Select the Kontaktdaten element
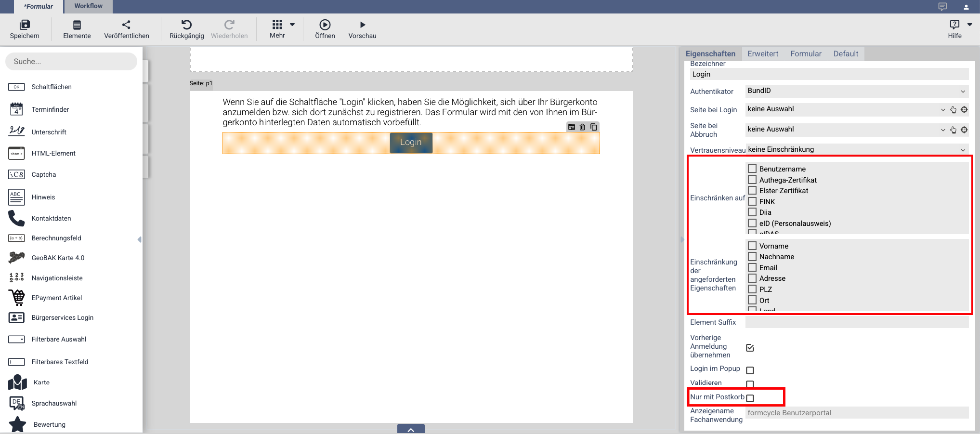The width and height of the screenshot is (980, 434). point(51,218)
